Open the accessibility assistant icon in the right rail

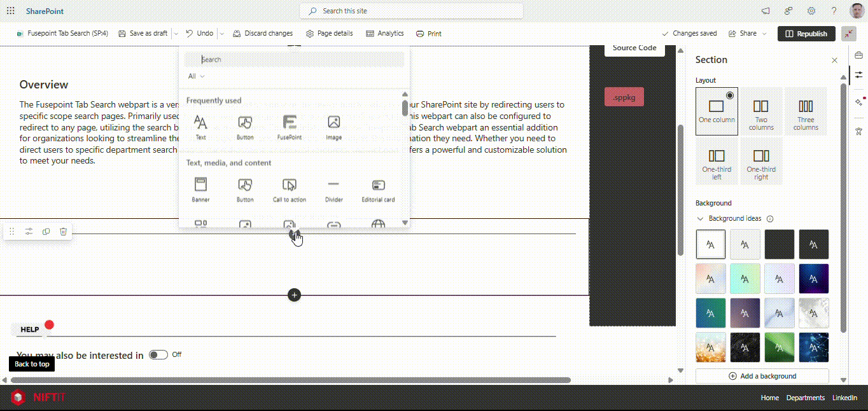[858, 132]
